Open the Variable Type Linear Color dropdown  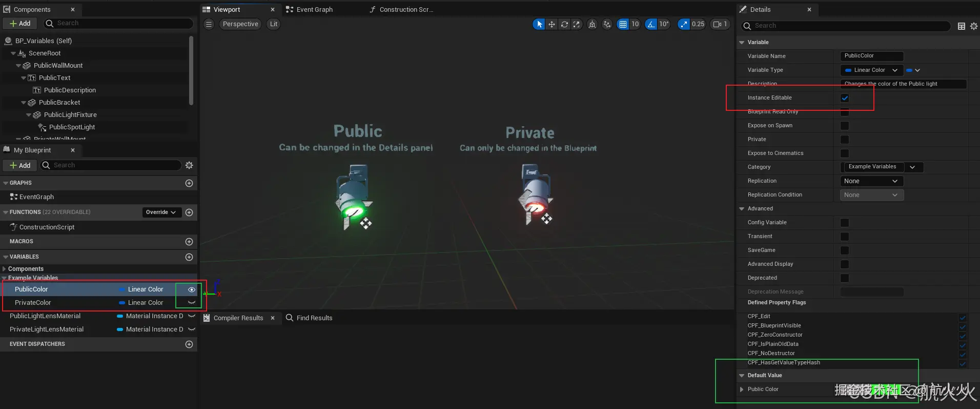coord(872,70)
